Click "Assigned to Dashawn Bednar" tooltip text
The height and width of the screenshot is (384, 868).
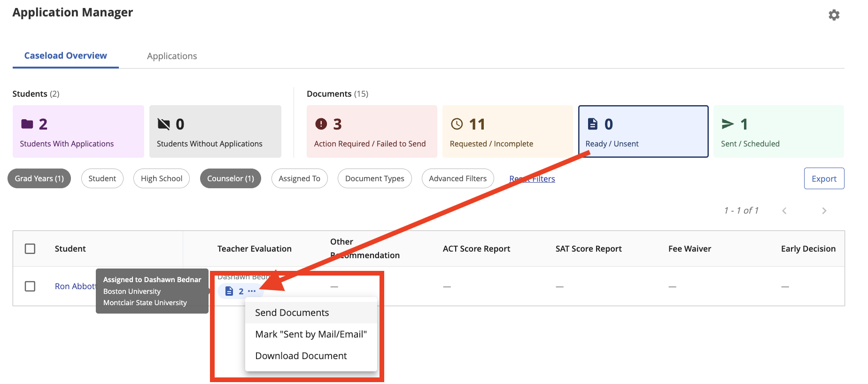click(152, 280)
